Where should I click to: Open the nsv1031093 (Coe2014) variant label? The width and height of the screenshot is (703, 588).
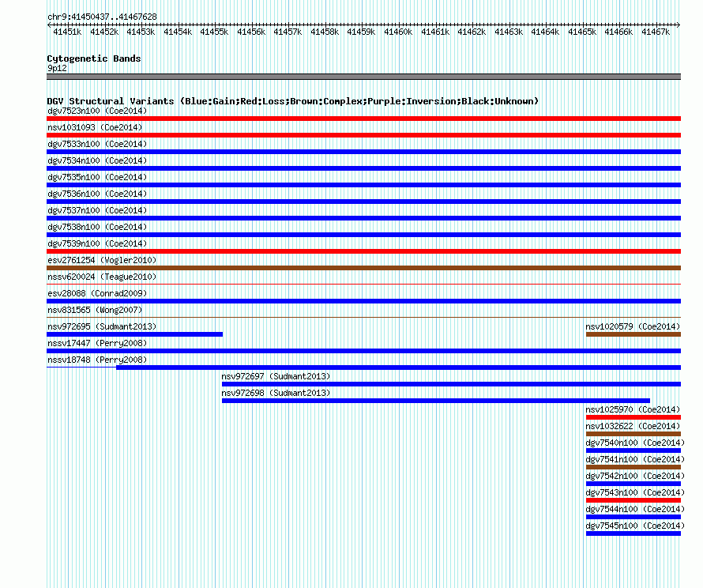[95, 127]
